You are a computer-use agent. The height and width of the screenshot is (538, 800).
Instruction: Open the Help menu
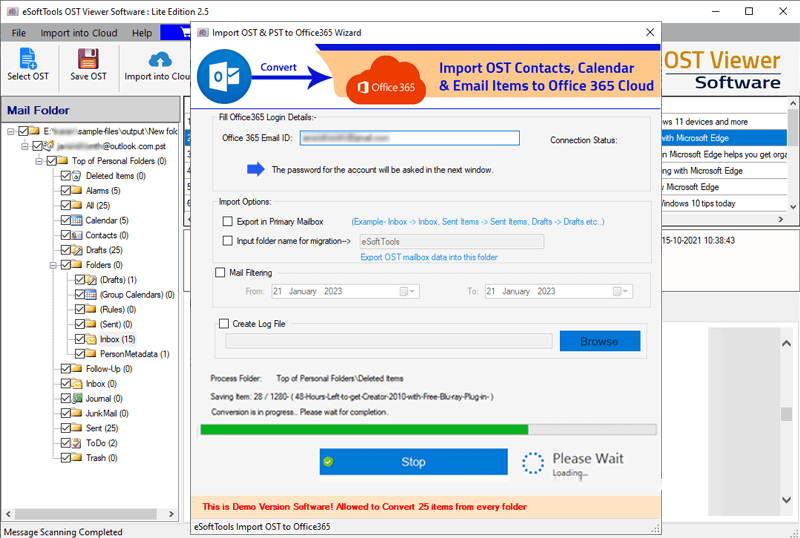142,33
